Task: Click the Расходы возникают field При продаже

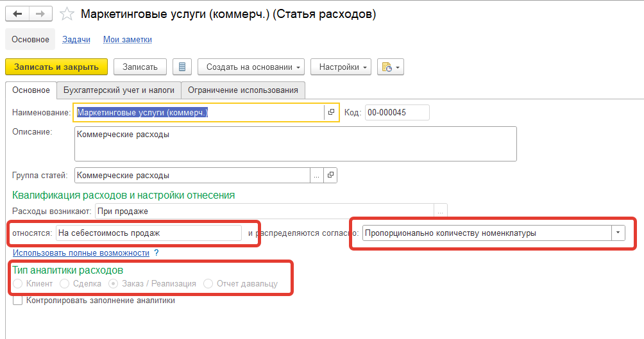Action: [x=264, y=211]
